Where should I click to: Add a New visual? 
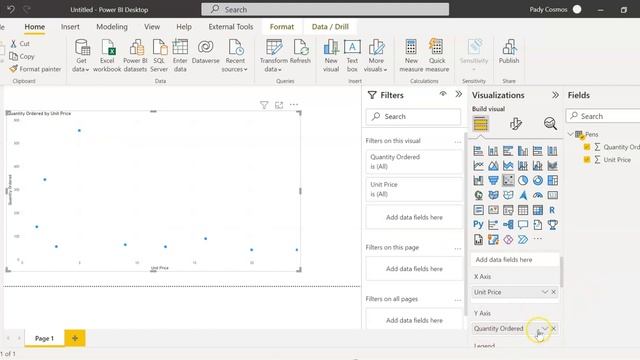tap(331, 56)
